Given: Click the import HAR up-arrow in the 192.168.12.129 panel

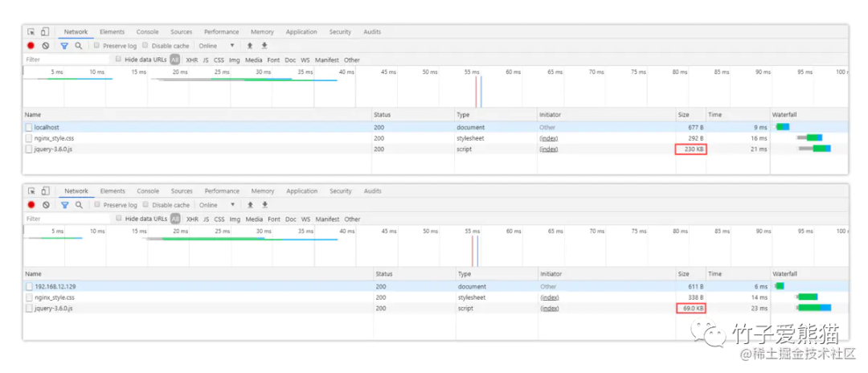Looking at the screenshot, I should pyautogui.click(x=250, y=205).
